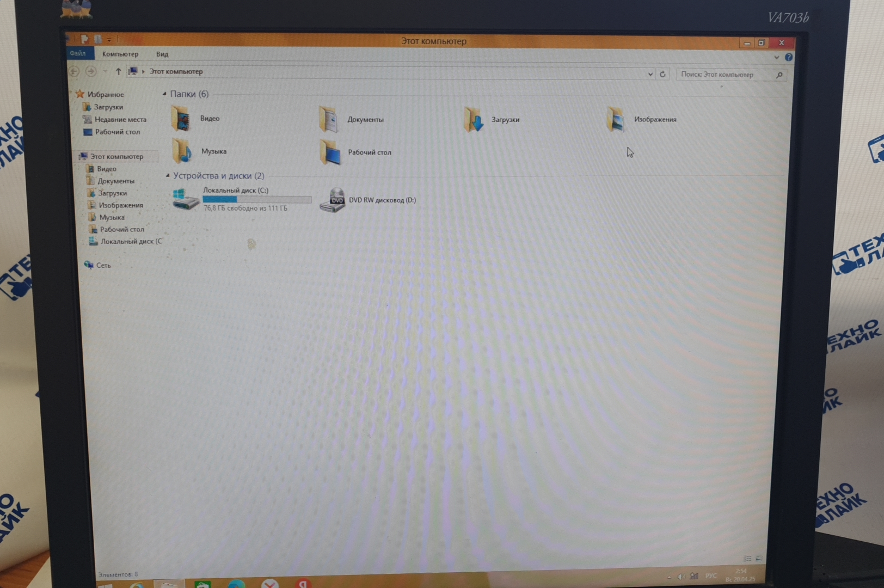Click the up arrow navigation button
The height and width of the screenshot is (588, 884).
coord(118,71)
